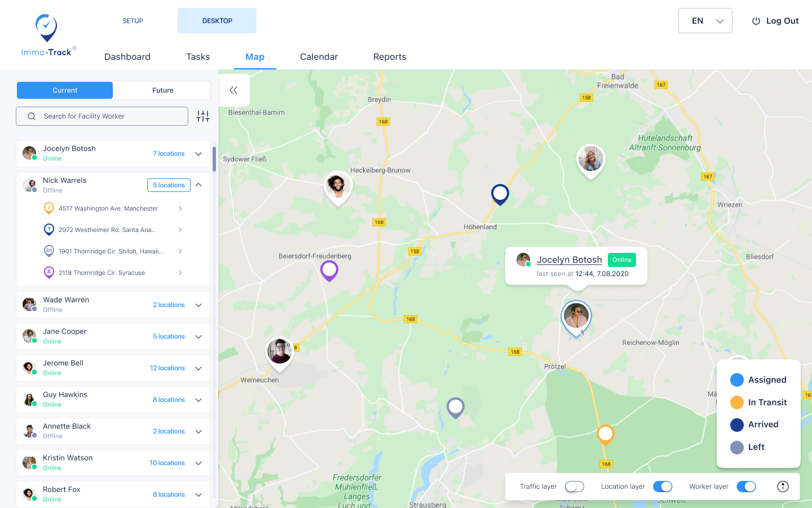Select the DESKTOP mode tab
This screenshot has height=508, width=812.
217,21
